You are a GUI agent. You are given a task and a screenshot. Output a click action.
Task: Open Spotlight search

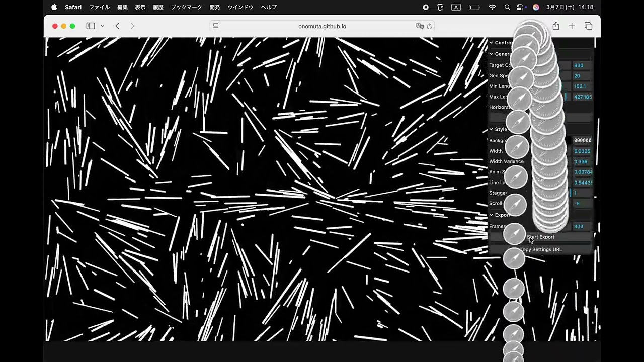[507, 7]
